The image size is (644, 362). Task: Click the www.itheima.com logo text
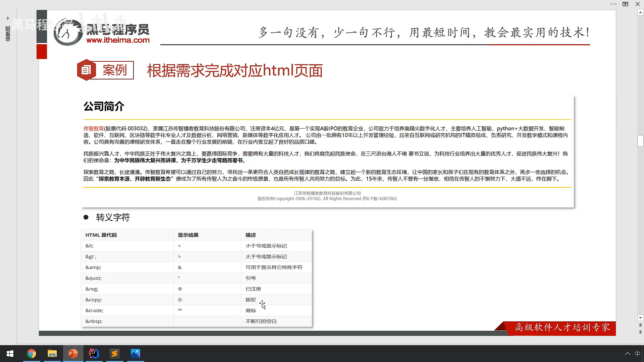click(x=118, y=40)
